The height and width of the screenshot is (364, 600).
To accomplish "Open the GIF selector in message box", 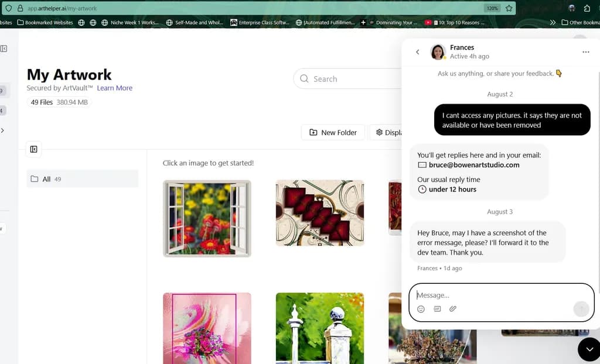I will [437, 308].
